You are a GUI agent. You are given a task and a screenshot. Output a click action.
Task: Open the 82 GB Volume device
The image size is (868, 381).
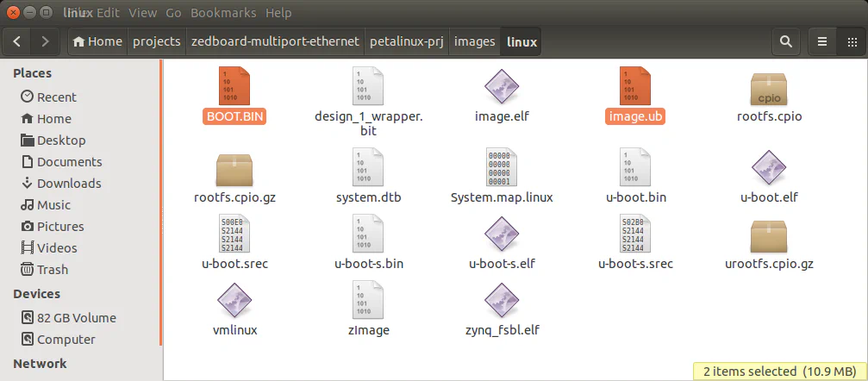click(x=76, y=317)
